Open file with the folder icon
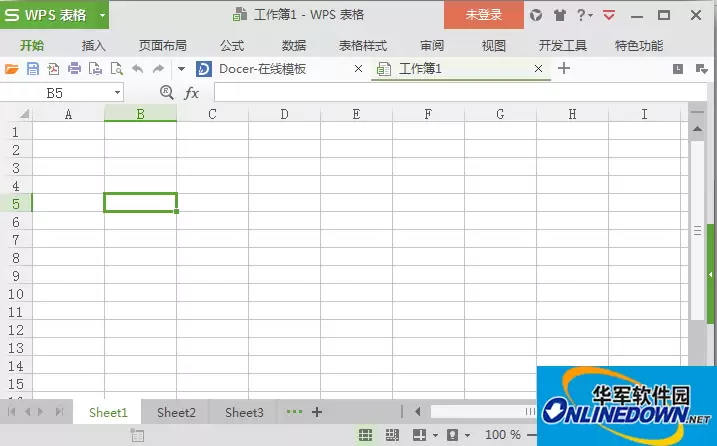Screen dimensions: 717x446 [11, 69]
